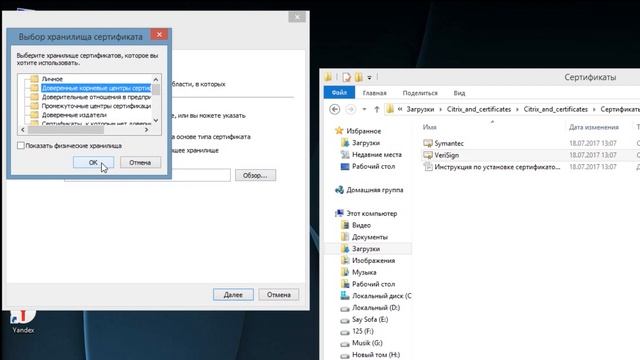Select Доверенные издатели store

point(74,115)
